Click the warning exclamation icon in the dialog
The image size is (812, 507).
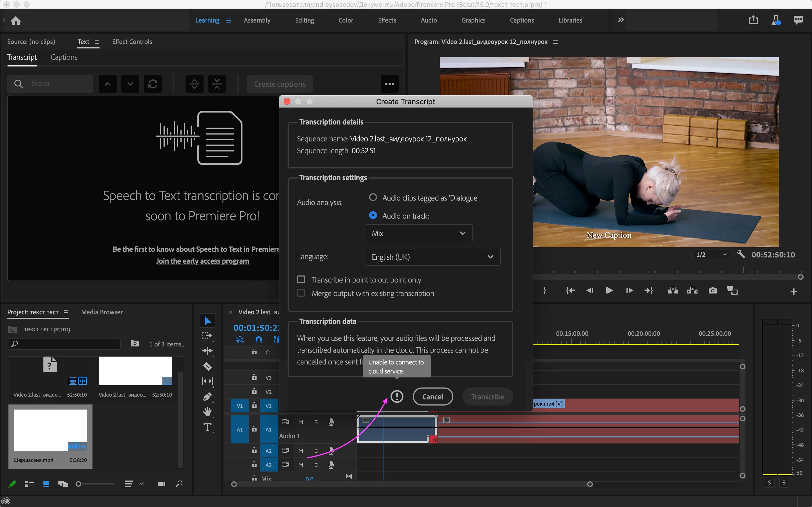[x=397, y=396]
